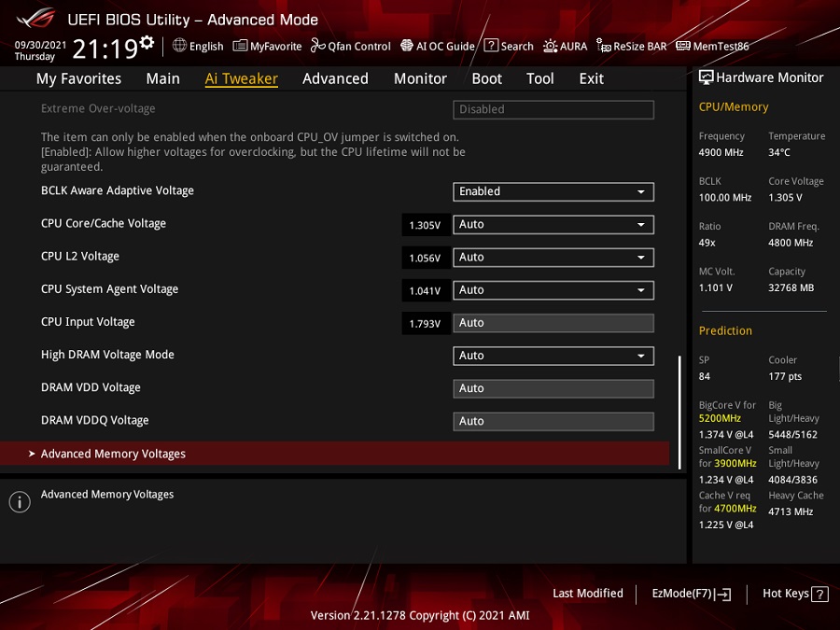Click the 4800 MHz DRAM Freq. value
This screenshot has width=840, height=630.
[x=791, y=243]
